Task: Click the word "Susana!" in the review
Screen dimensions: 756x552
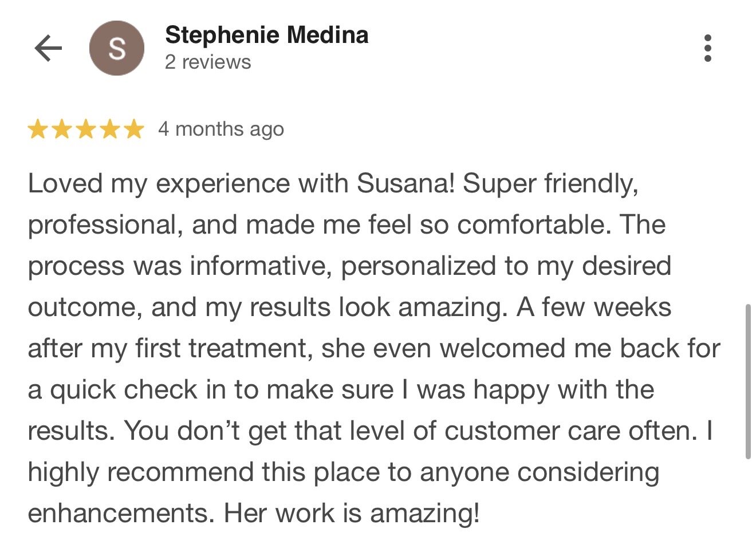Action: tap(405, 184)
